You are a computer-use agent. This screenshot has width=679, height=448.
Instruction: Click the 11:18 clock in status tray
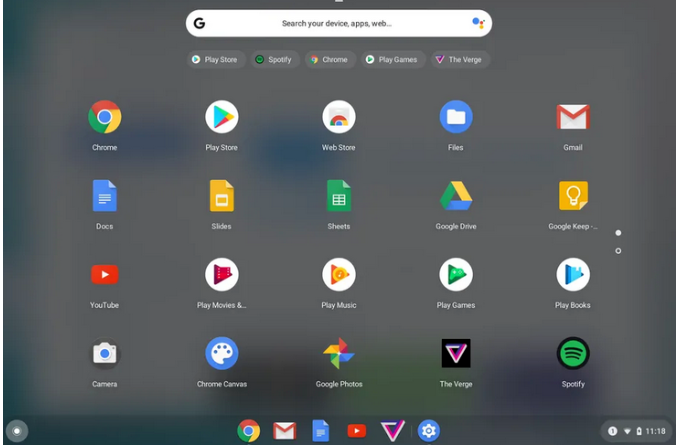pyautogui.click(x=655, y=431)
